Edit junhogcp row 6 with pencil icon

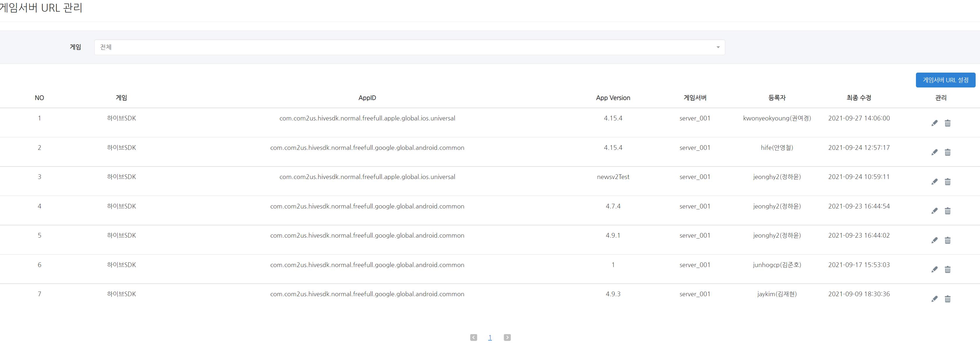(x=934, y=270)
